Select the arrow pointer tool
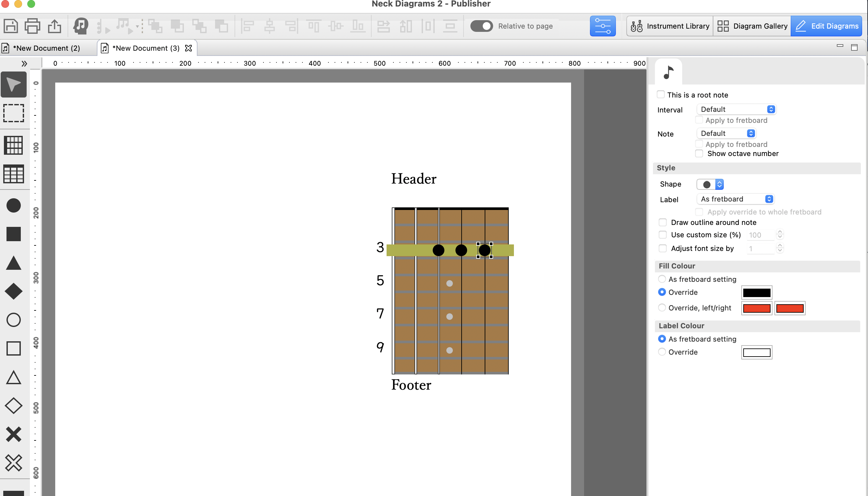868x496 pixels. pos(14,85)
